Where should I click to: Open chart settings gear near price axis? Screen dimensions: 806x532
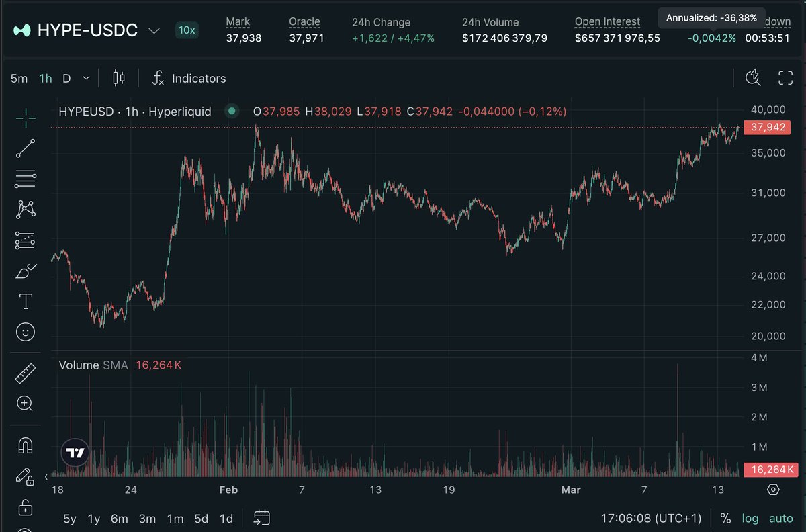773,489
